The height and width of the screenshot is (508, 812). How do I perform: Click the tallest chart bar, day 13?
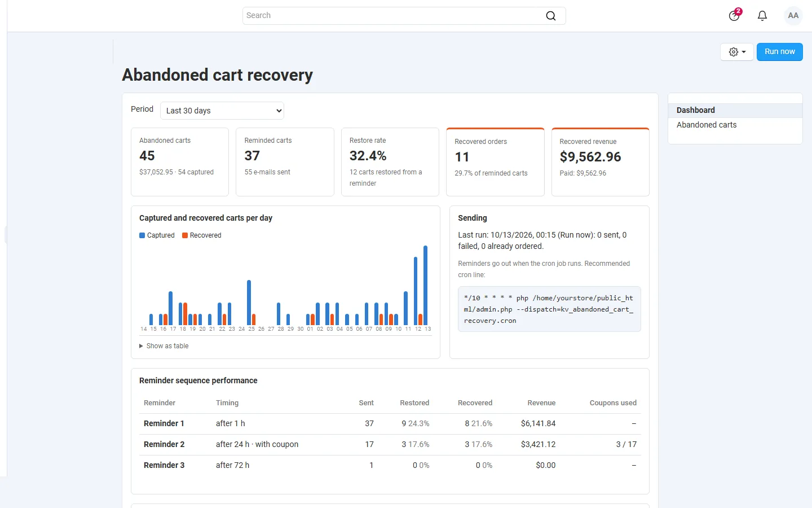[x=426, y=285]
